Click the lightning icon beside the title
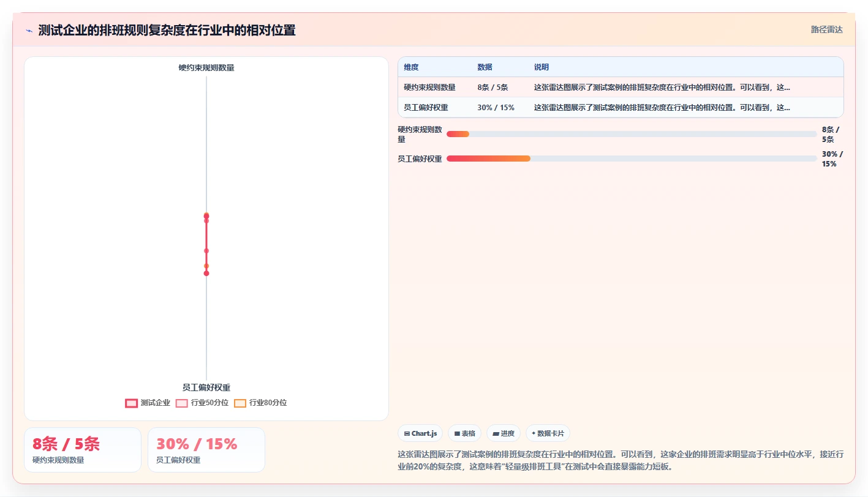868x497 pixels. [29, 31]
